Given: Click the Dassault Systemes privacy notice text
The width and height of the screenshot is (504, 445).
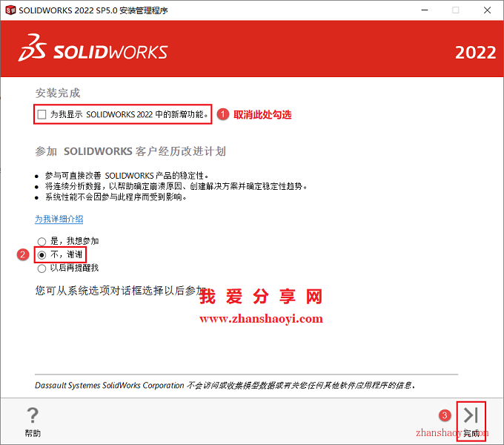Looking at the screenshot, I should coord(225,385).
